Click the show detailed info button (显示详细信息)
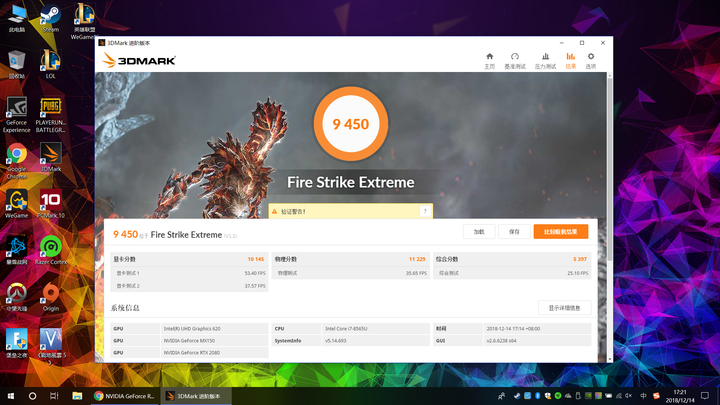Image resolution: width=720 pixels, height=405 pixels. 564,308
